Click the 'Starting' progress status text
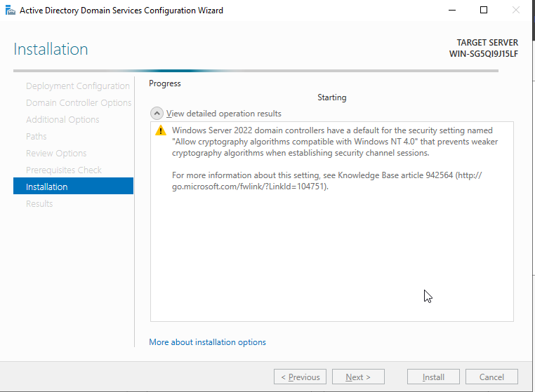The image size is (535, 392). 332,97
